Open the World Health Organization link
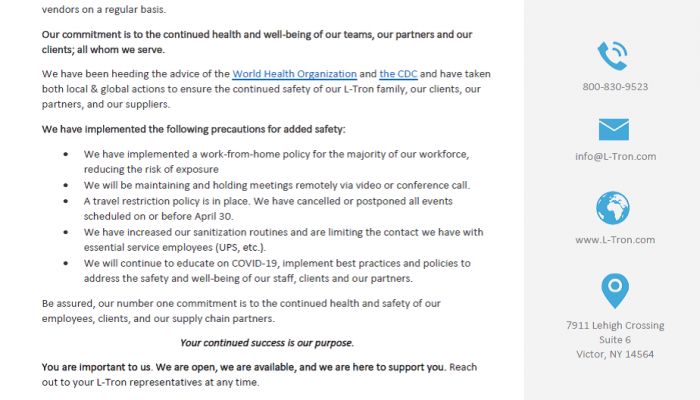 click(x=294, y=74)
